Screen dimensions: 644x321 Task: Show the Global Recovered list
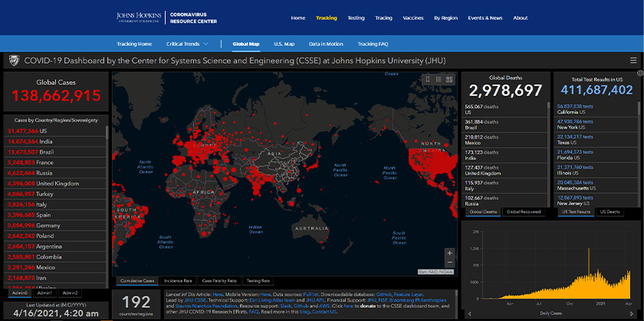coord(525,211)
